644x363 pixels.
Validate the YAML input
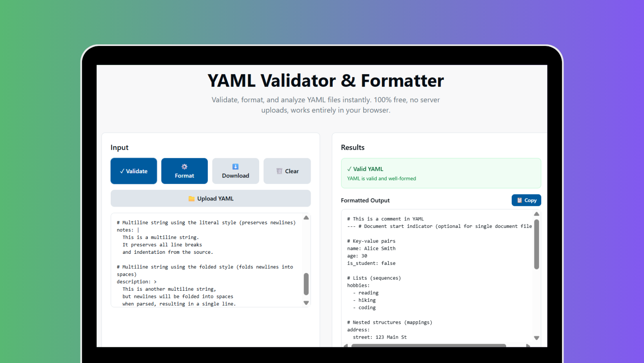[134, 171]
